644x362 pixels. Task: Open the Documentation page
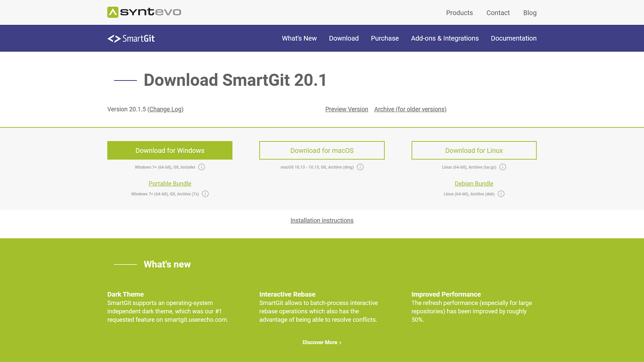tap(514, 39)
